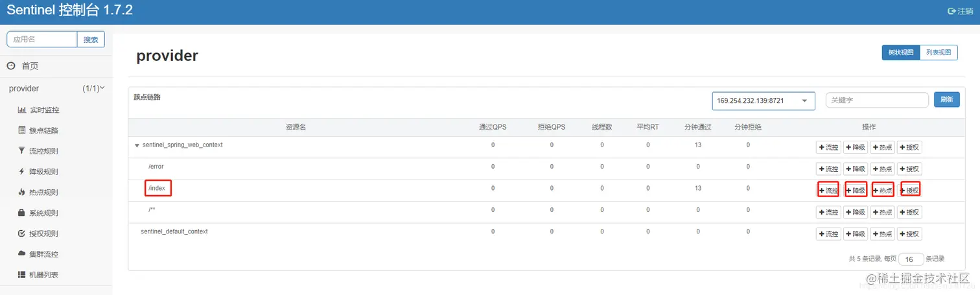Open 热点规则 fire icon in sidebar

[x=22, y=193]
